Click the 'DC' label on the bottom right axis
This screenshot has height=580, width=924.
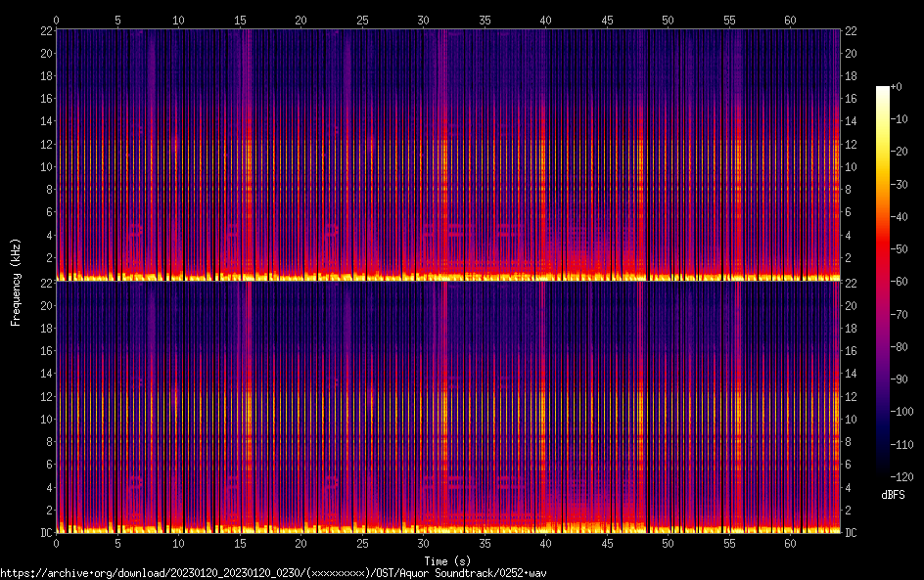coord(852,533)
